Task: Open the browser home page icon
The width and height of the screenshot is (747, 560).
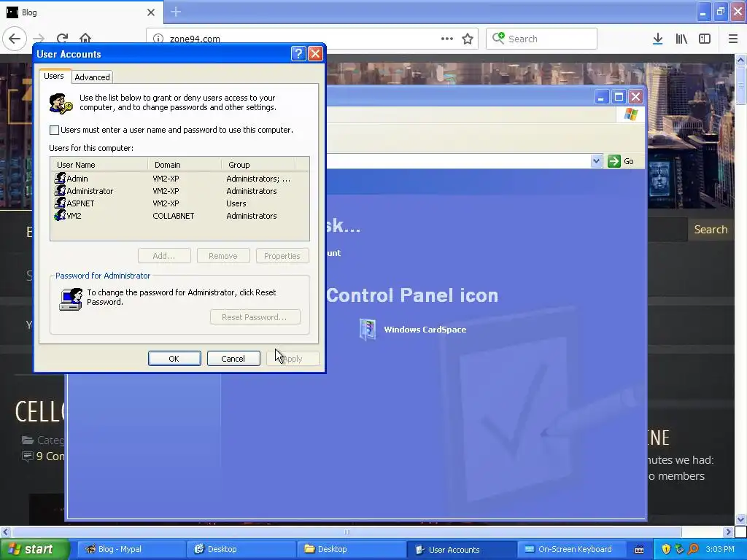Action: (x=85, y=39)
